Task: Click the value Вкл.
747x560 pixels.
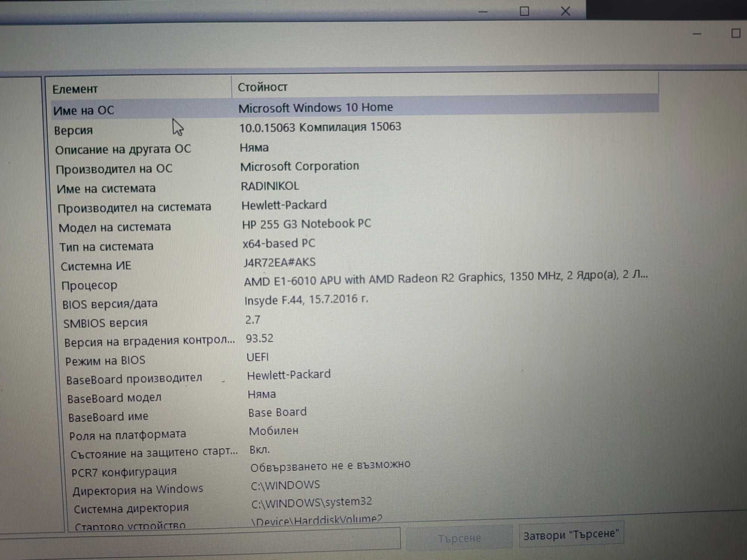Action: (260, 450)
